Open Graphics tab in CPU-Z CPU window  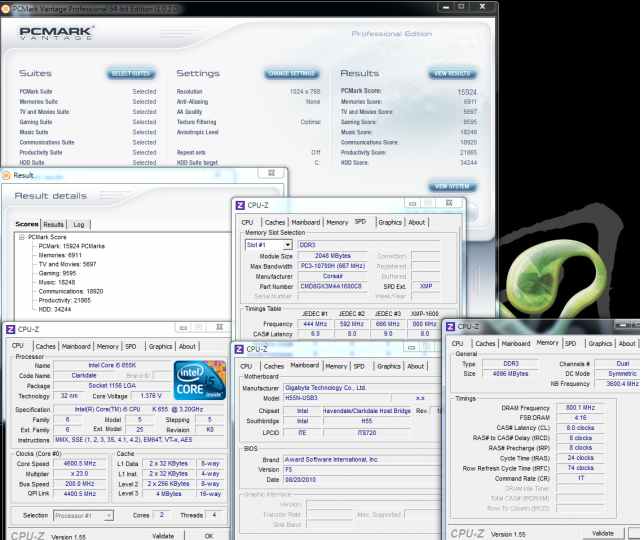click(x=160, y=346)
